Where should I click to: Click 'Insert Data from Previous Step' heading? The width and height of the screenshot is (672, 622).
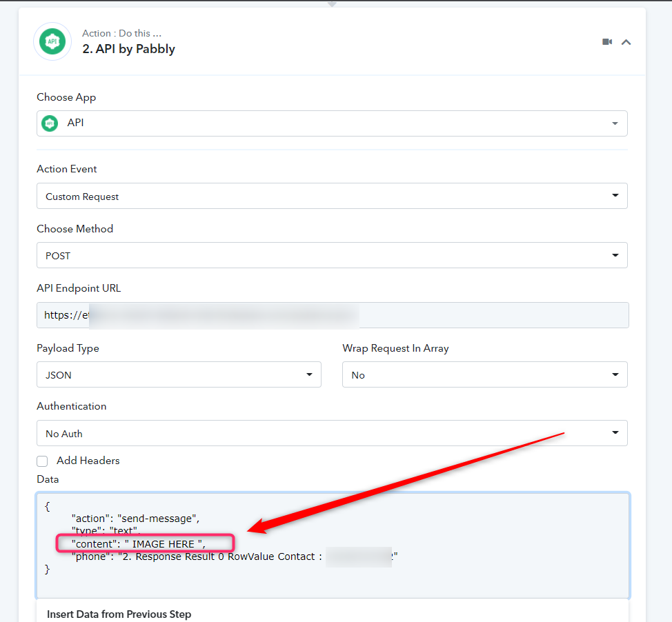coord(119,614)
